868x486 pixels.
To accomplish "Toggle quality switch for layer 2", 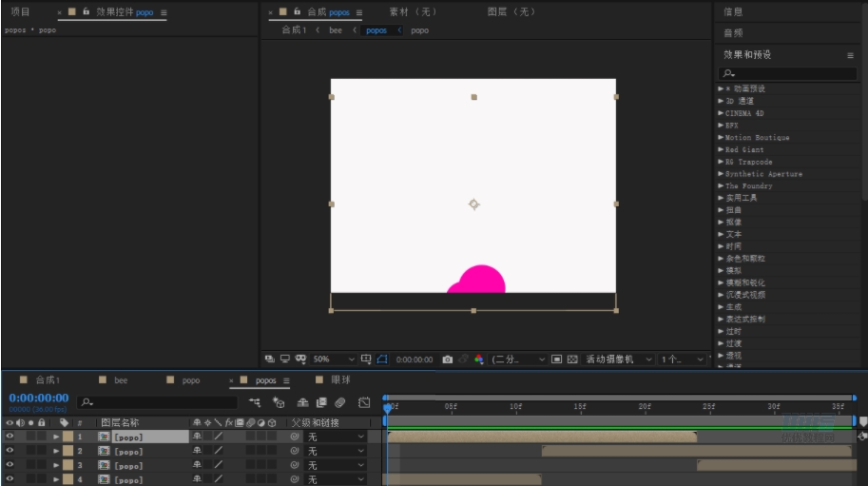I will pyautogui.click(x=219, y=451).
